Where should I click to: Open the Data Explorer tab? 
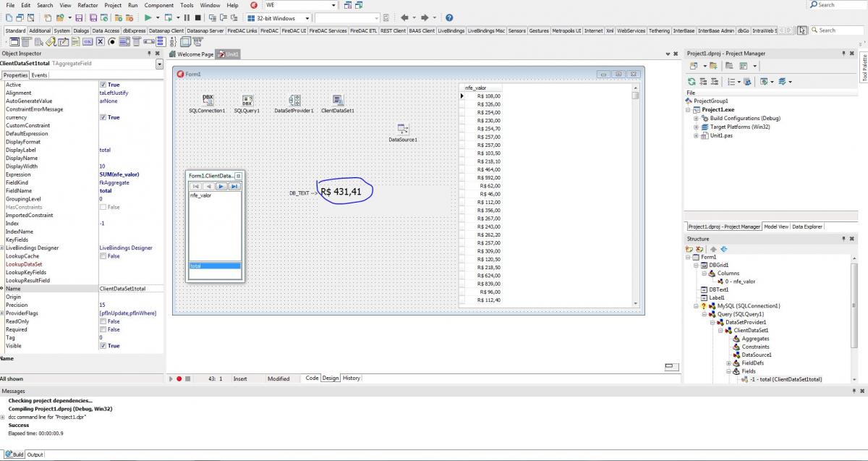[x=807, y=227]
